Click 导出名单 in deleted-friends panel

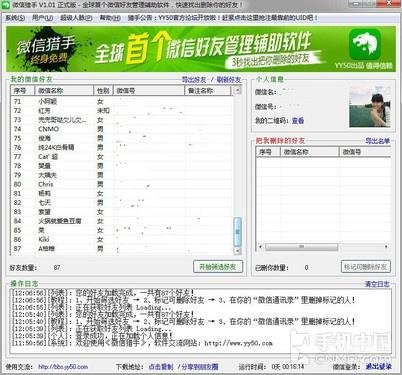coord(377,141)
